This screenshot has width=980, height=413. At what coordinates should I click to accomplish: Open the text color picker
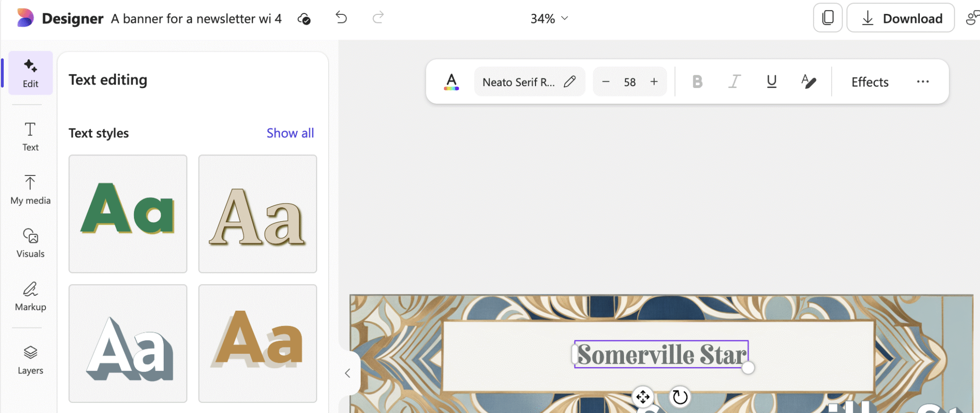pyautogui.click(x=451, y=82)
